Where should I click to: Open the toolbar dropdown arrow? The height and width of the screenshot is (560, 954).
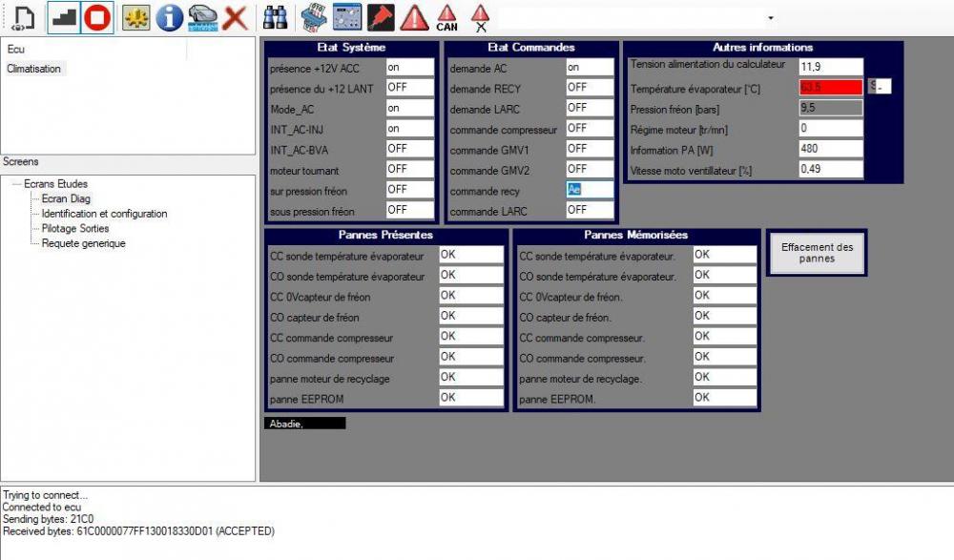[771, 18]
